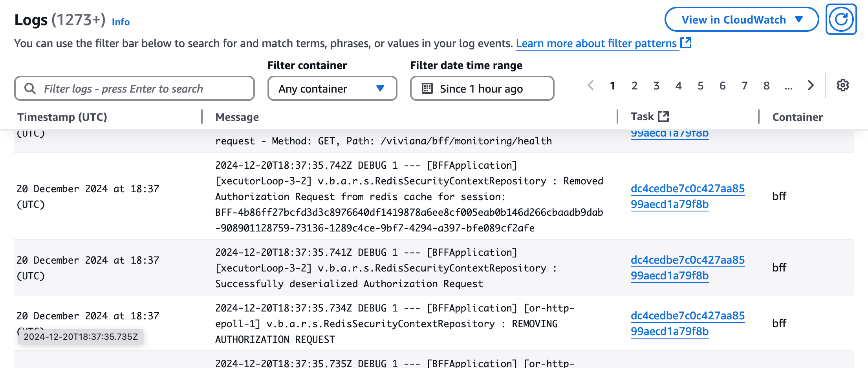Select page 5 in the pagination bar
Viewport: 868px width, 368px height.
700,86
